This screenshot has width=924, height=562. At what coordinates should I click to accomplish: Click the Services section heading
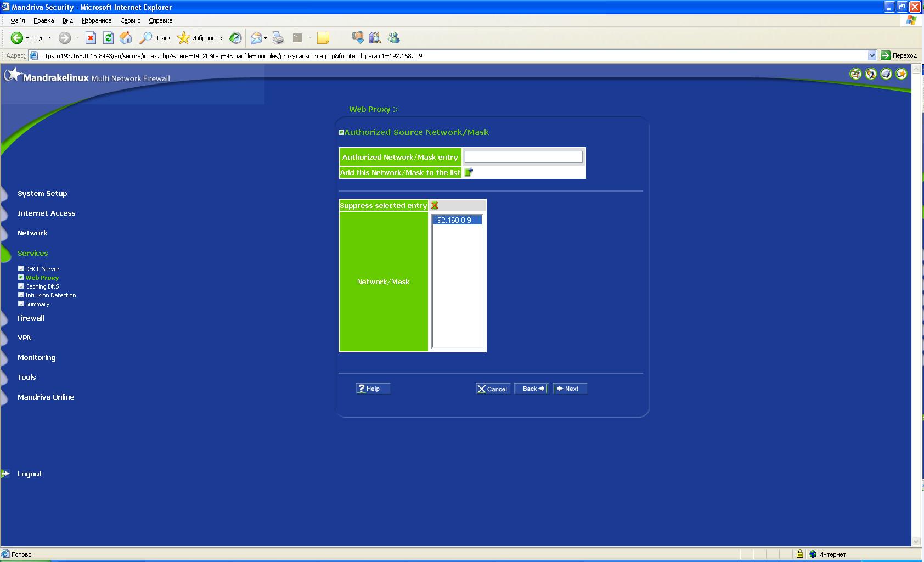[32, 253]
